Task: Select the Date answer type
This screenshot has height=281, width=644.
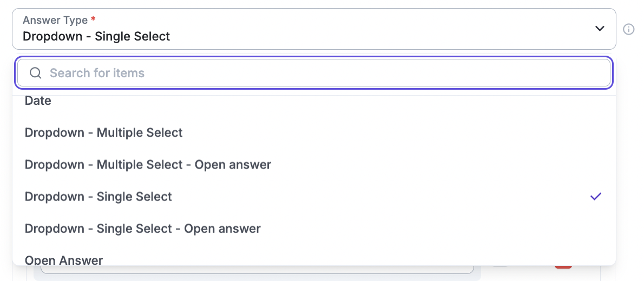Action: click(38, 101)
